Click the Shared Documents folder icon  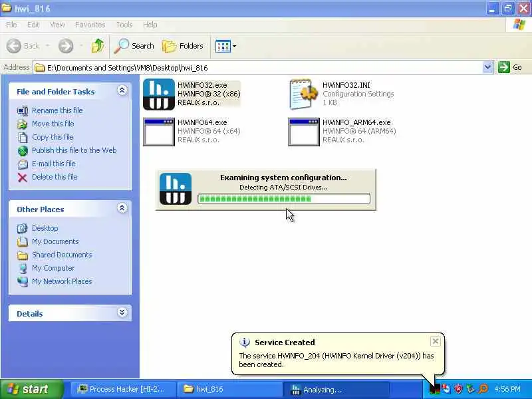pyautogui.click(x=23, y=255)
